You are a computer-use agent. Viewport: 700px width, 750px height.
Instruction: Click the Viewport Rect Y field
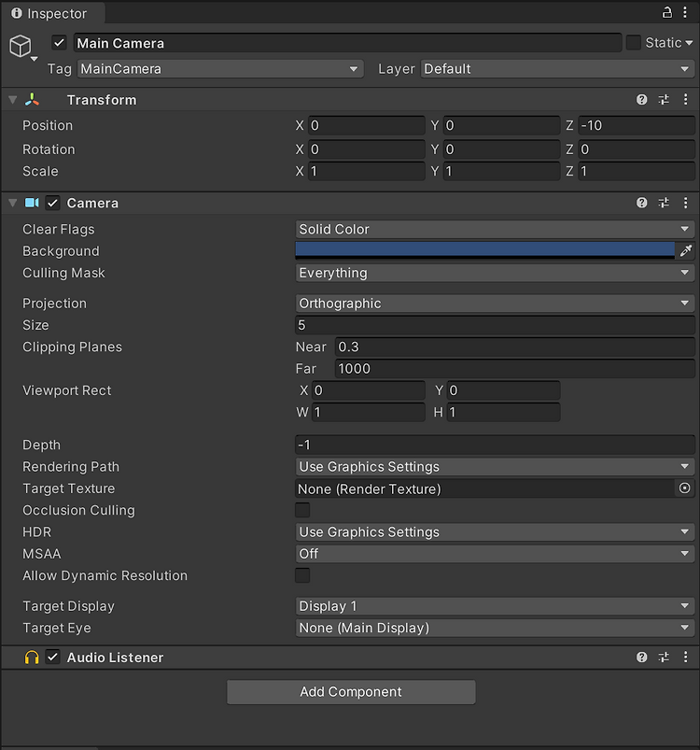click(x=503, y=390)
